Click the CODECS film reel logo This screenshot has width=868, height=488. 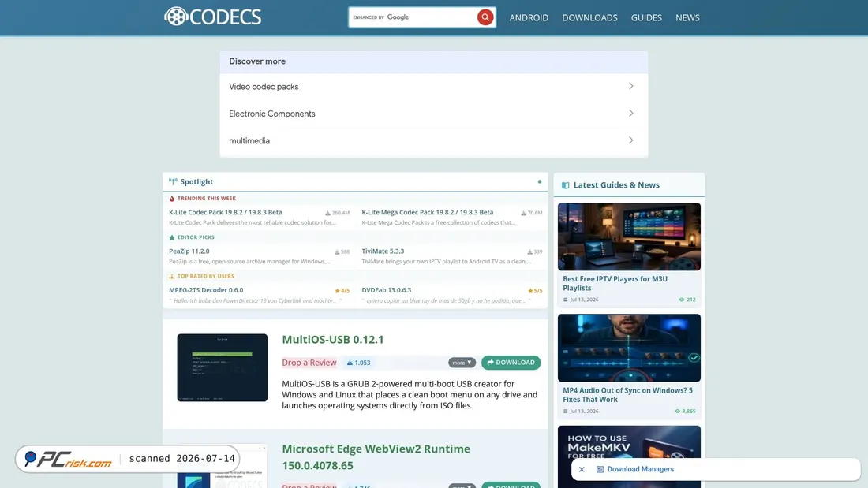coord(212,17)
